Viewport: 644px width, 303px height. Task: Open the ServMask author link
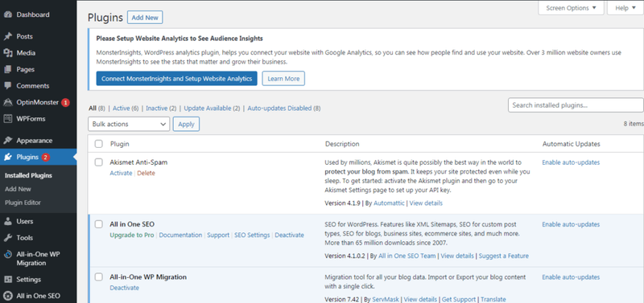[386, 299]
